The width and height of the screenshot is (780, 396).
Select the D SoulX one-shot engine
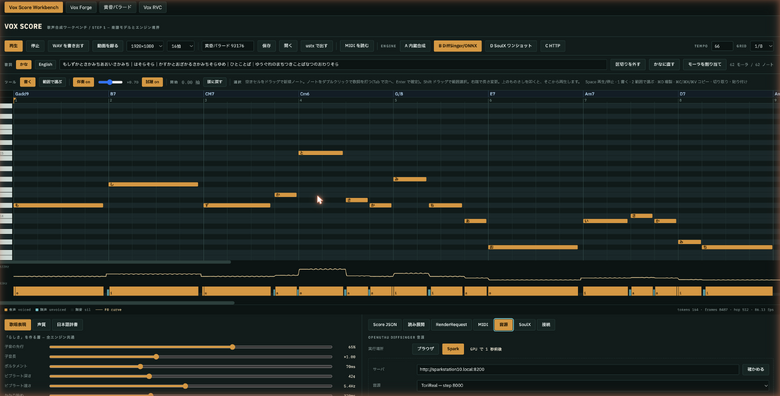[x=510, y=46]
